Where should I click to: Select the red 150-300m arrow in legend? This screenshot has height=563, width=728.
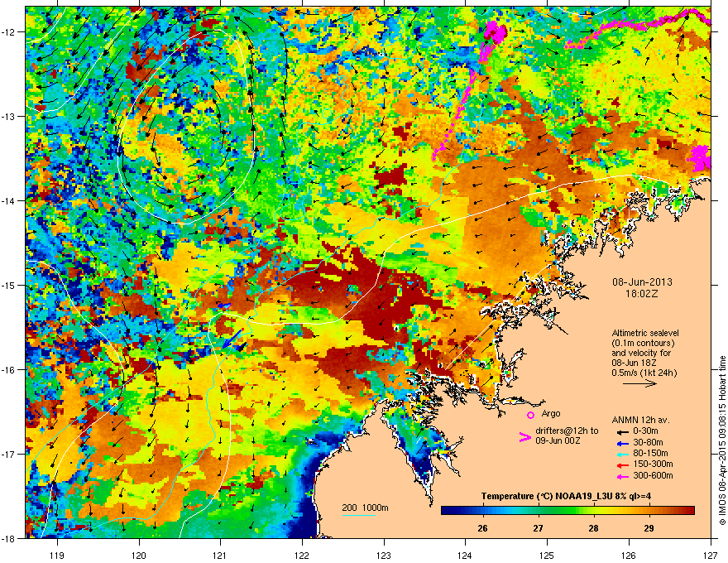(x=621, y=465)
